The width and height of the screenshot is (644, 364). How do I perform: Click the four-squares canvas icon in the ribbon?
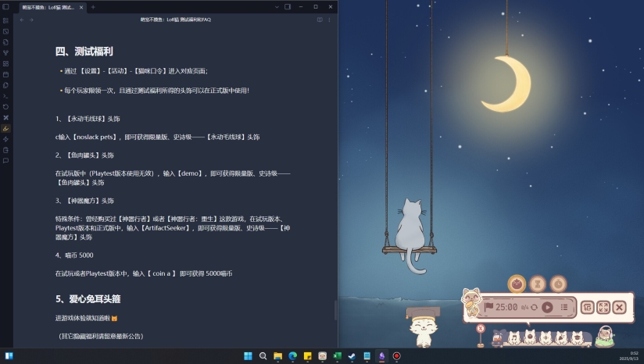pos(5,63)
